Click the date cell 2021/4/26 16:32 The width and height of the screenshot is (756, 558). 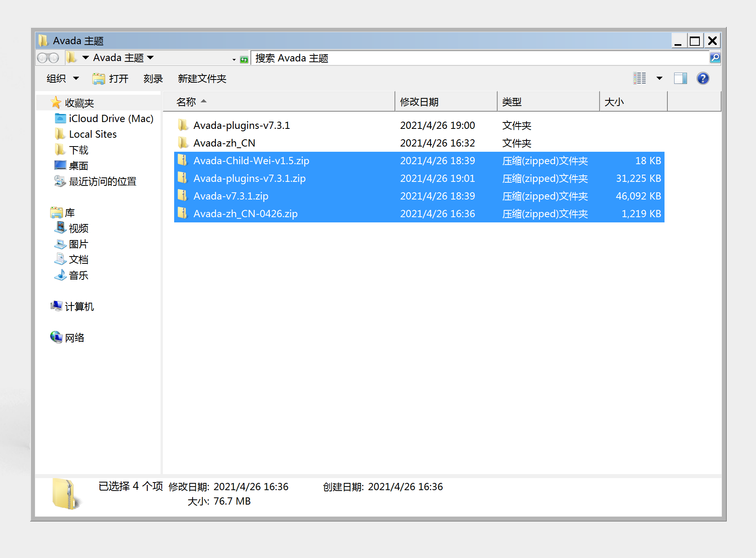(x=437, y=143)
